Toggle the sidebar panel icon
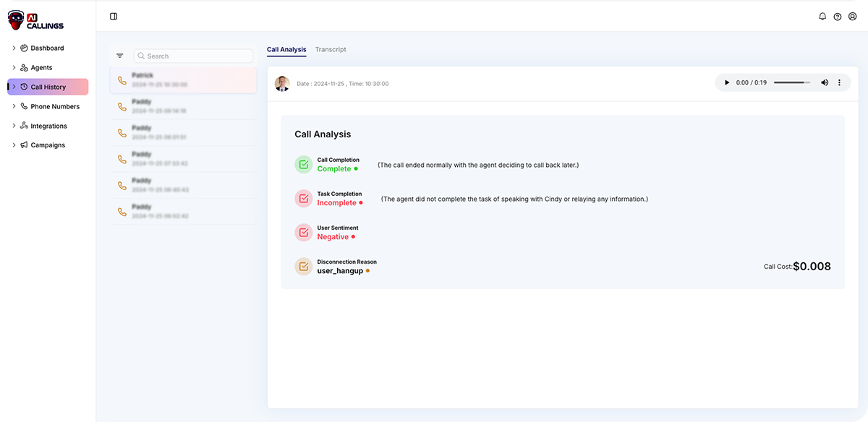The width and height of the screenshot is (868, 422). [114, 17]
